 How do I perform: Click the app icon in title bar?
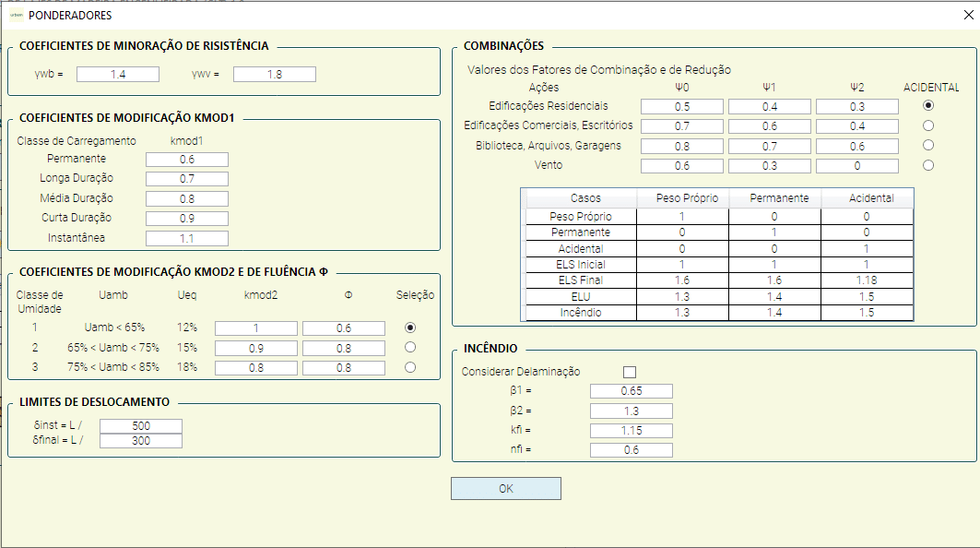point(16,15)
